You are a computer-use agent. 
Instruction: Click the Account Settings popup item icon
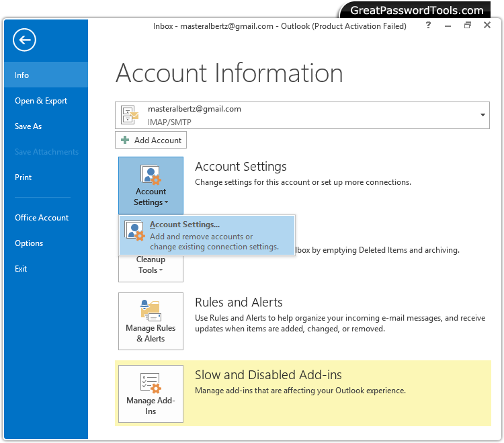(x=134, y=231)
